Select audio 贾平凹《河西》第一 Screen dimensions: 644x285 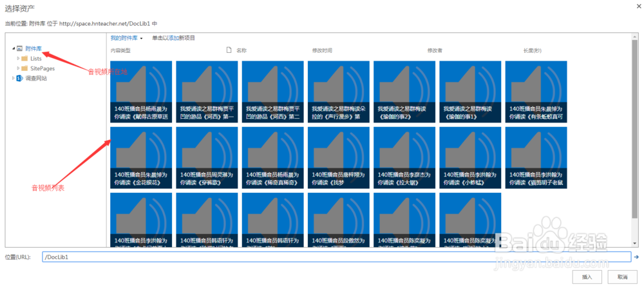(x=207, y=92)
